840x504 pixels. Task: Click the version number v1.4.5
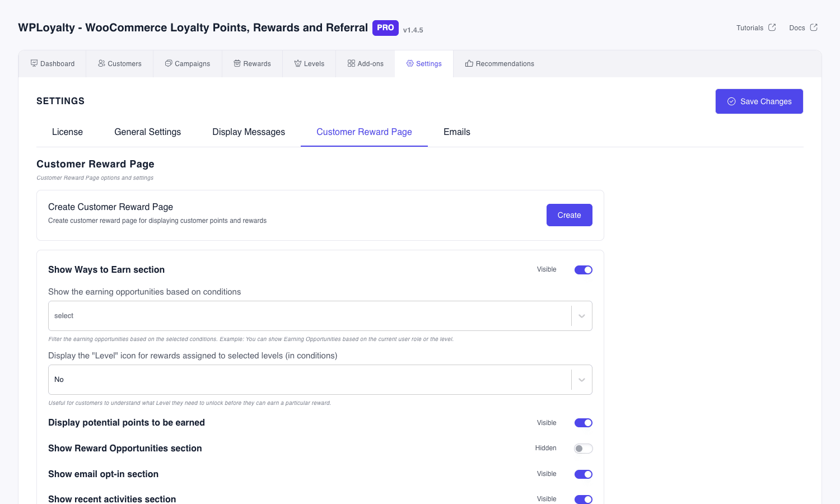tap(413, 30)
